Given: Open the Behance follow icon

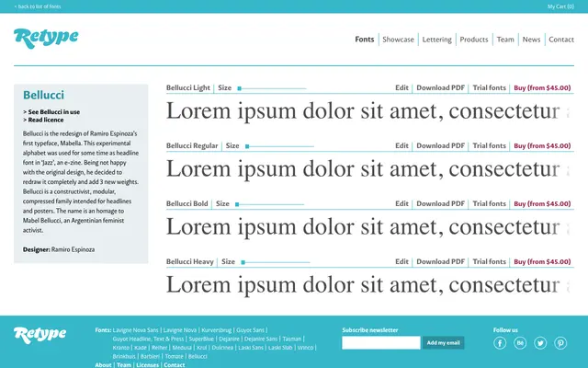Looking at the screenshot, I should click(x=520, y=343).
